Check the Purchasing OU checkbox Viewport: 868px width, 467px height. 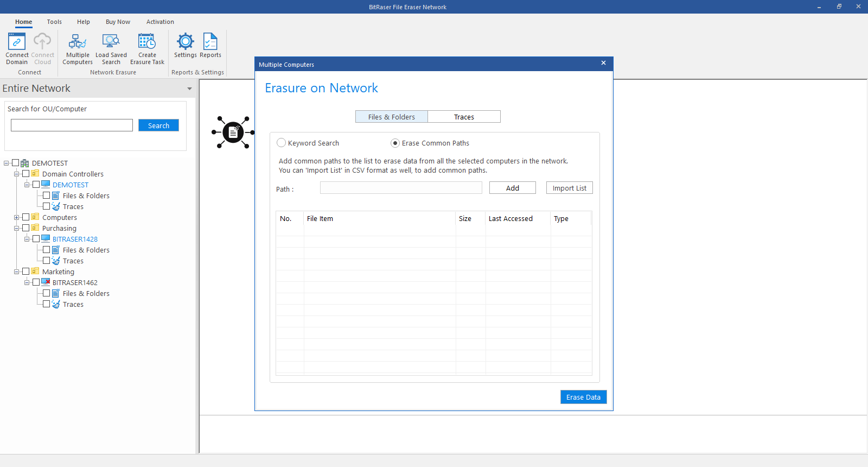[25, 228]
